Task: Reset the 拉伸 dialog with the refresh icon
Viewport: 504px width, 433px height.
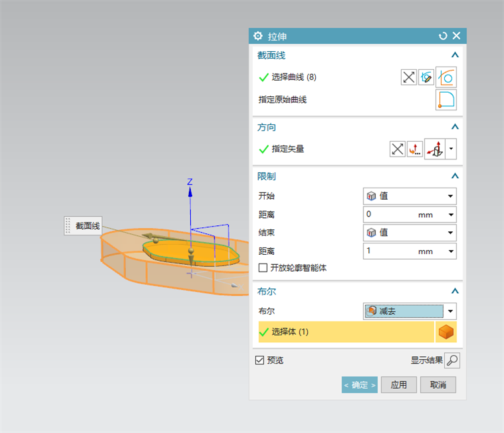Action: coord(443,36)
